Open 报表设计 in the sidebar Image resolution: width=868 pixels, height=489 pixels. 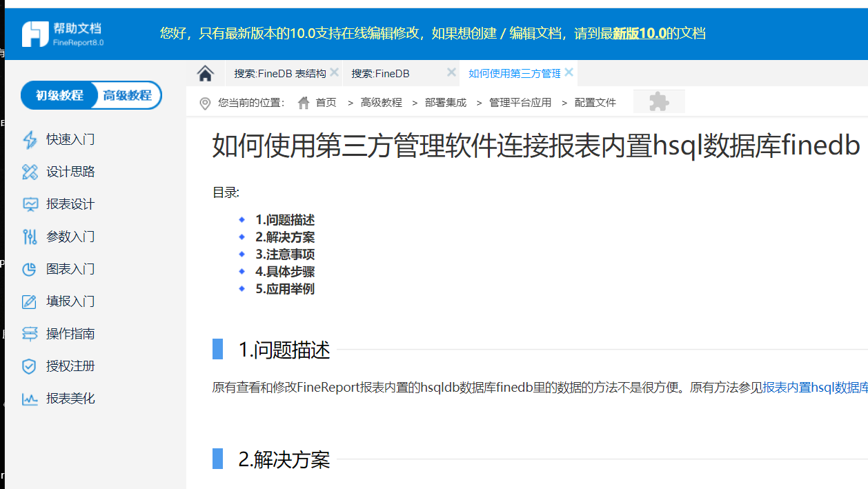pos(70,204)
